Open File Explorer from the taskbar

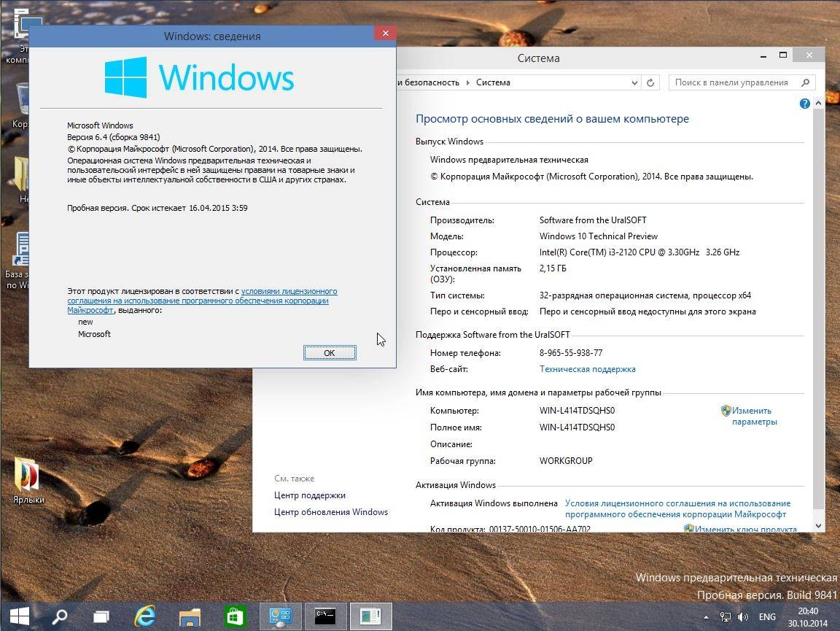point(190,616)
